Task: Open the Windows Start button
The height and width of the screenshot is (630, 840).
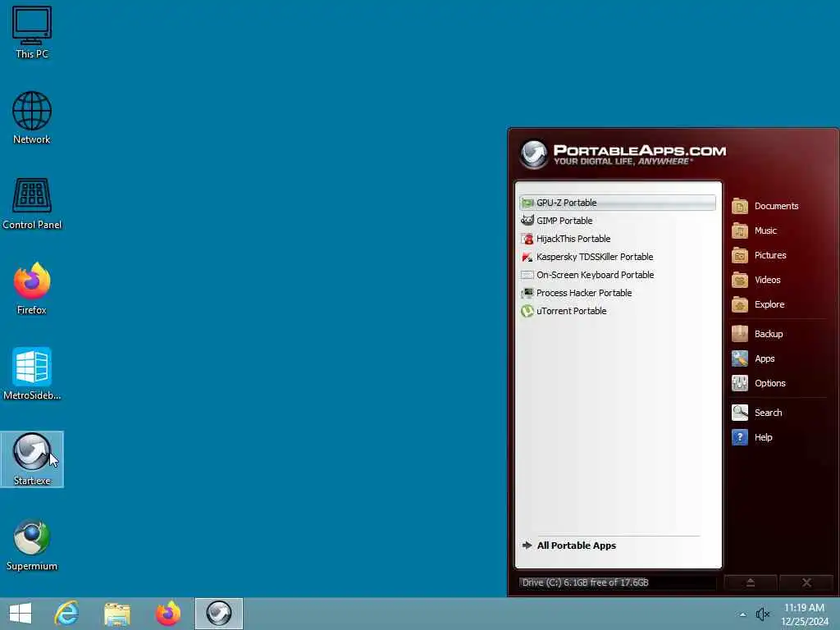Action: point(21,614)
